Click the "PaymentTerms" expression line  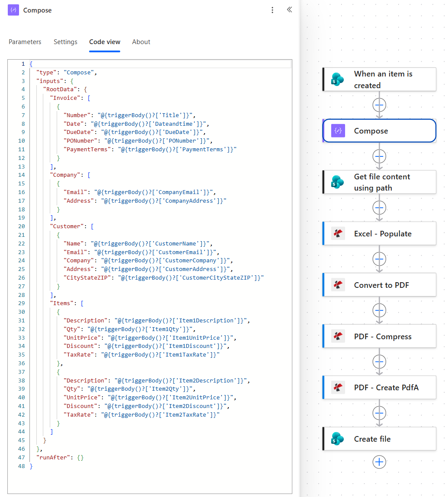point(150,149)
